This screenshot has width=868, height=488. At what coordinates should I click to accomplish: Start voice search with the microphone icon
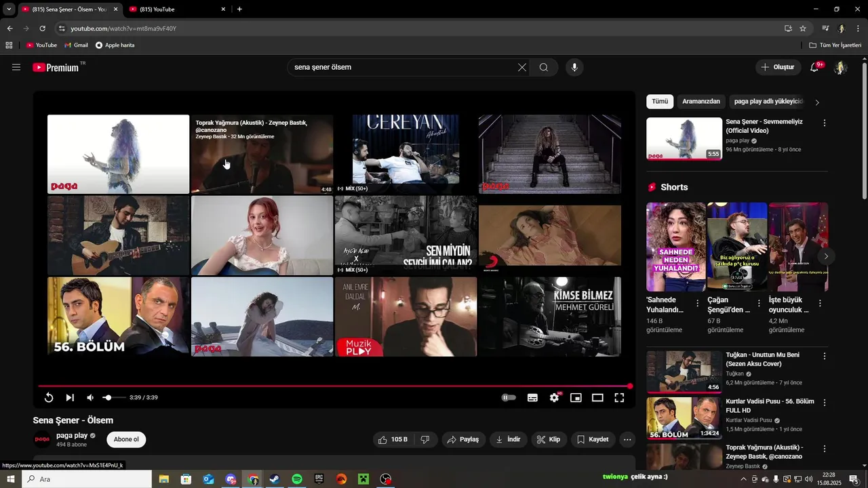[x=574, y=67]
